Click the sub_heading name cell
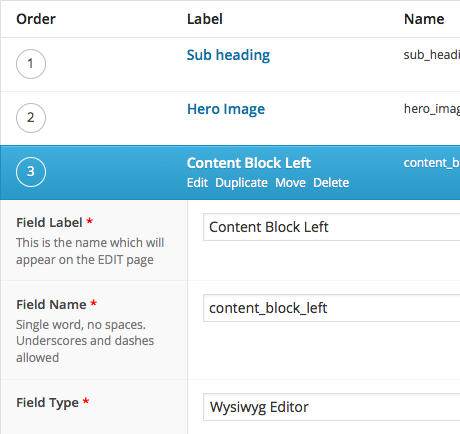460x434 pixels. pyautogui.click(x=432, y=55)
